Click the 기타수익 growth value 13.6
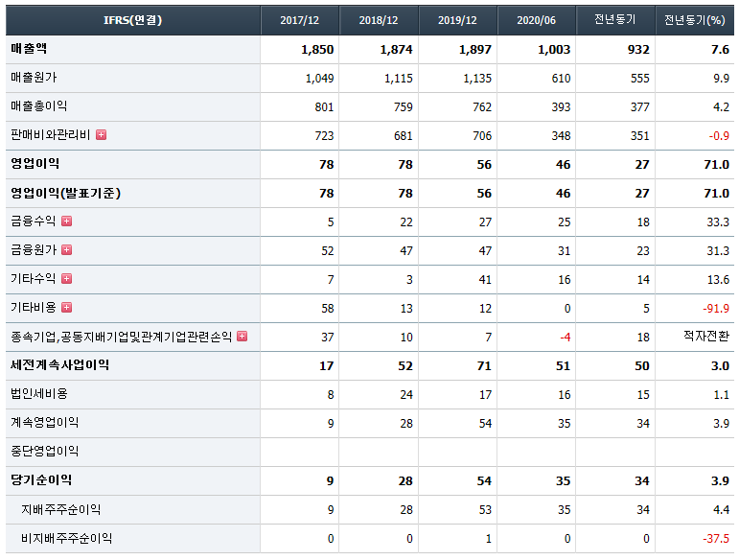 (x=718, y=280)
